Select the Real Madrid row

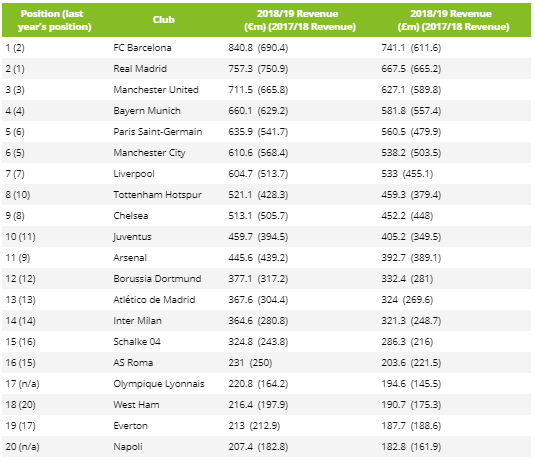pos(266,69)
